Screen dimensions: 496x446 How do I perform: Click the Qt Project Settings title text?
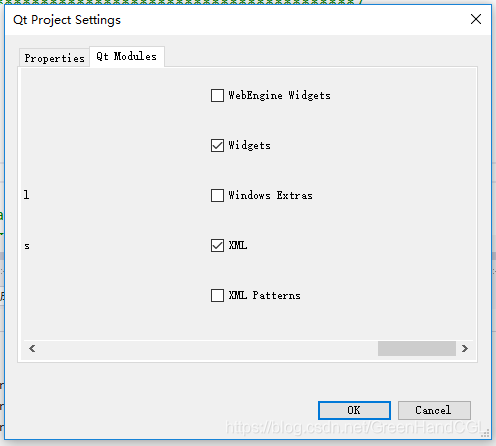tap(67, 20)
